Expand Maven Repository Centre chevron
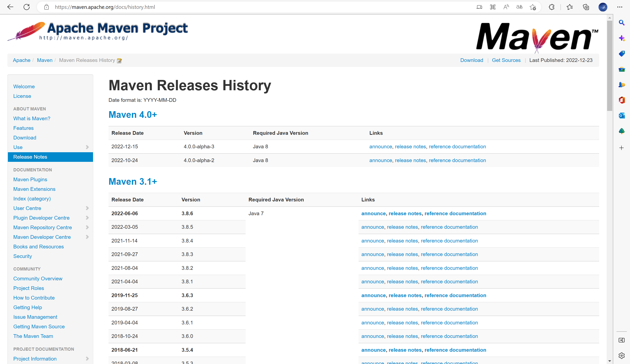 click(x=87, y=227)
